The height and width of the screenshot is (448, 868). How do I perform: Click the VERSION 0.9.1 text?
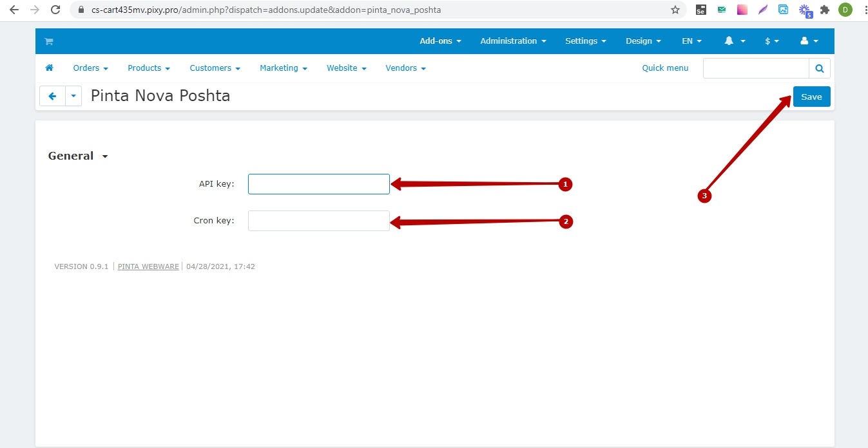[81, 266]
